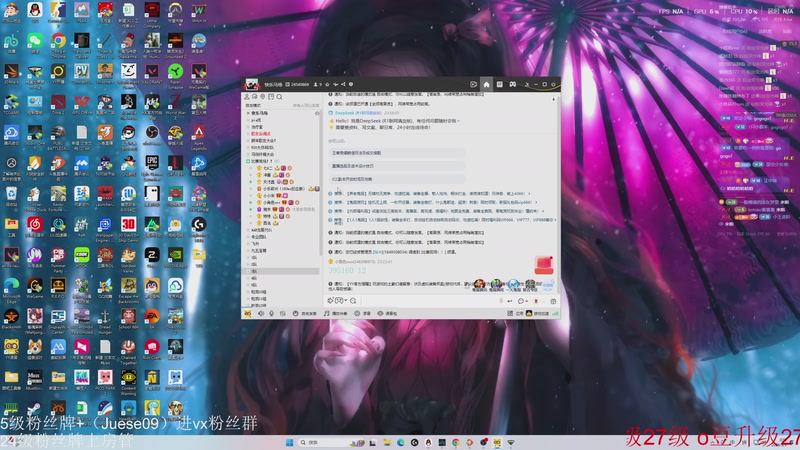Click the grid apps icon next to home
This screenshot has height=450, width=800.
[499, 84]
